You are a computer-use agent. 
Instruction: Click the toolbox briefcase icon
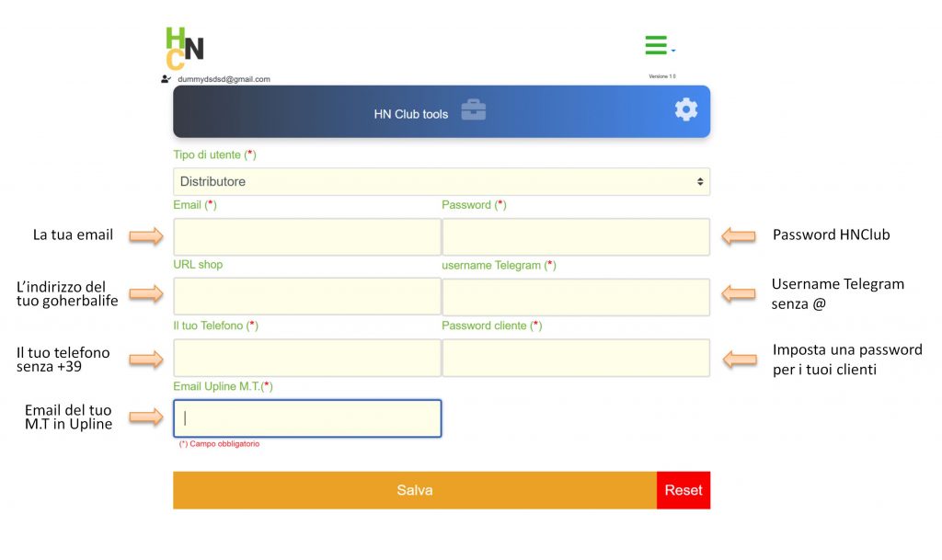pos(474,109)
